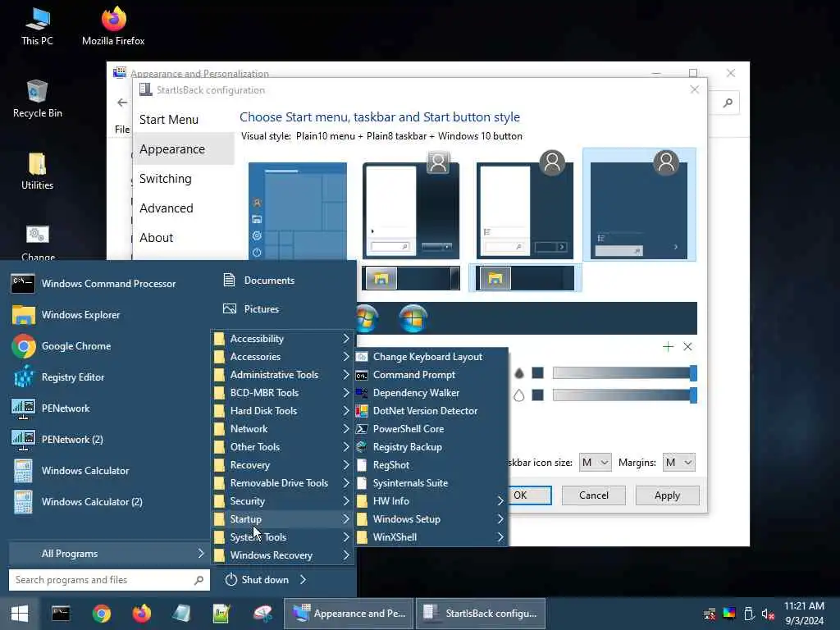Click the taskbar color swatch
840x630 pixels.
(538, 395)
